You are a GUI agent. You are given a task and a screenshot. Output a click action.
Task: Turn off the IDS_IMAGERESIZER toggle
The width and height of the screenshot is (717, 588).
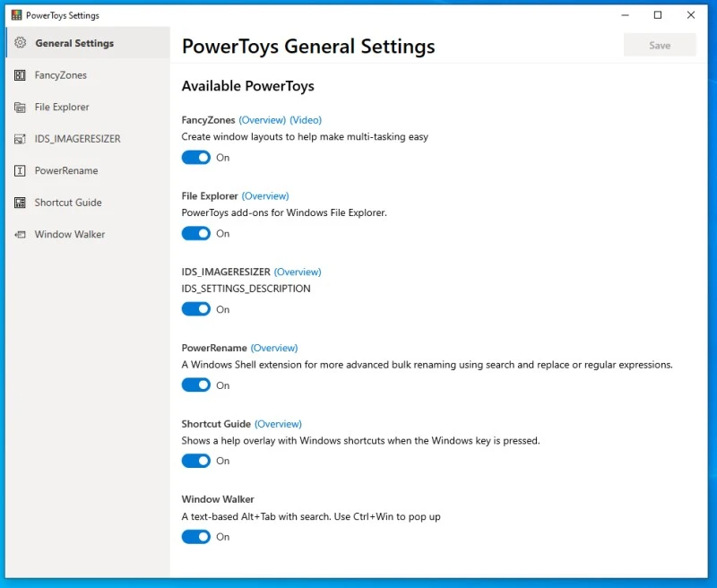[195, 308]
